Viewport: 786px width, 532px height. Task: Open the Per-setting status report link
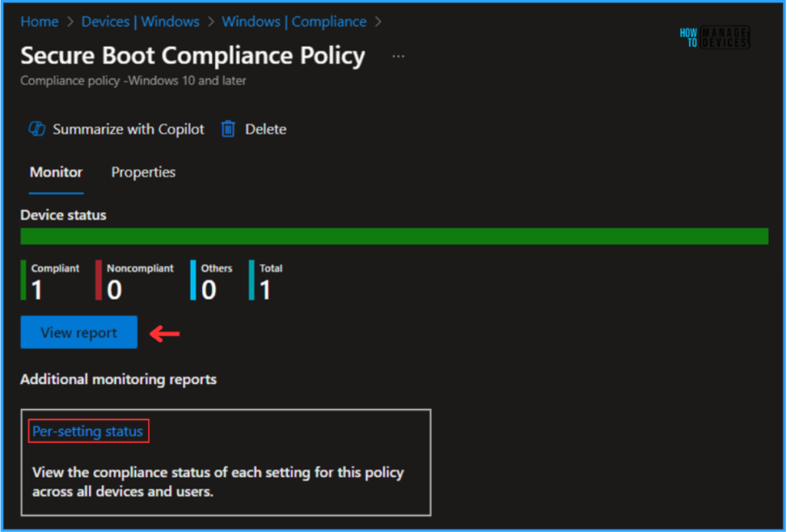88,431
